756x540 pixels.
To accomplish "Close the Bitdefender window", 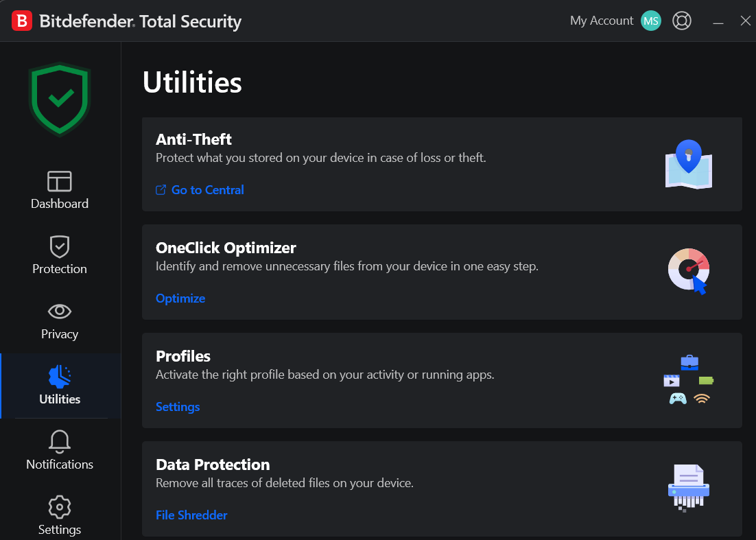I will click(x=746, y=21).
